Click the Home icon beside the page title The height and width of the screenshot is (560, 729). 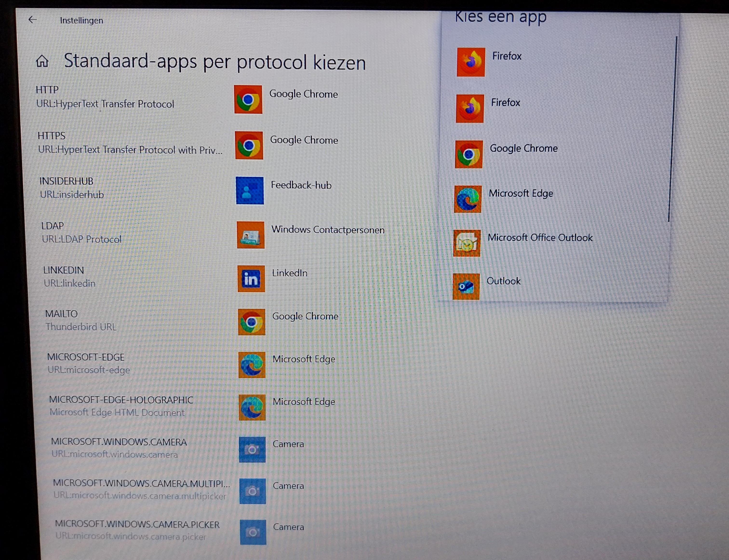pos(42,61)
